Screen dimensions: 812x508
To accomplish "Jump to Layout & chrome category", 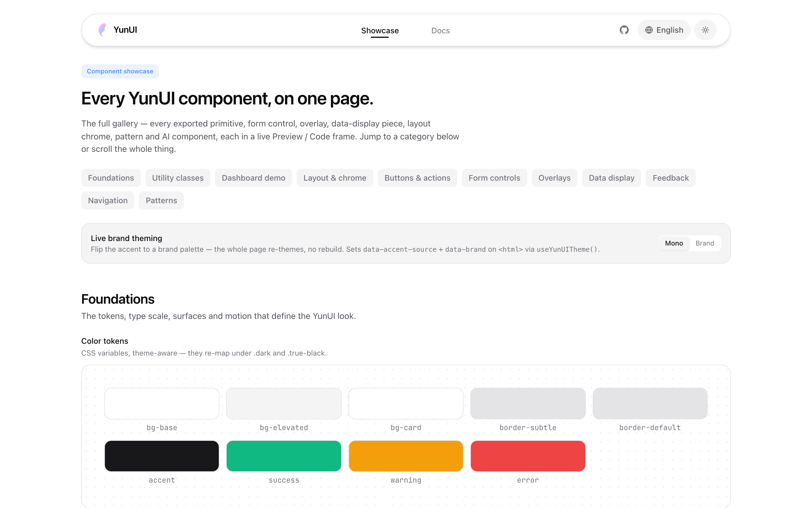I will click(x=335, y=178).
